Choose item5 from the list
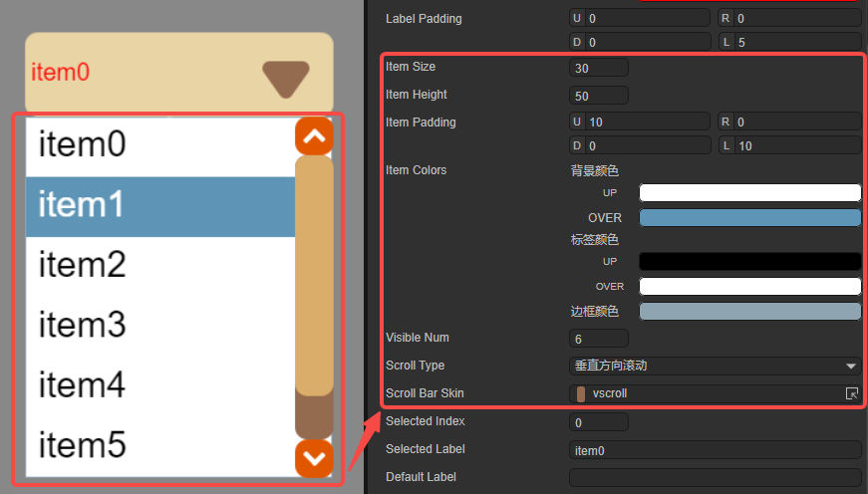Viewport: 868px width, 494px height. coord(159,445)
